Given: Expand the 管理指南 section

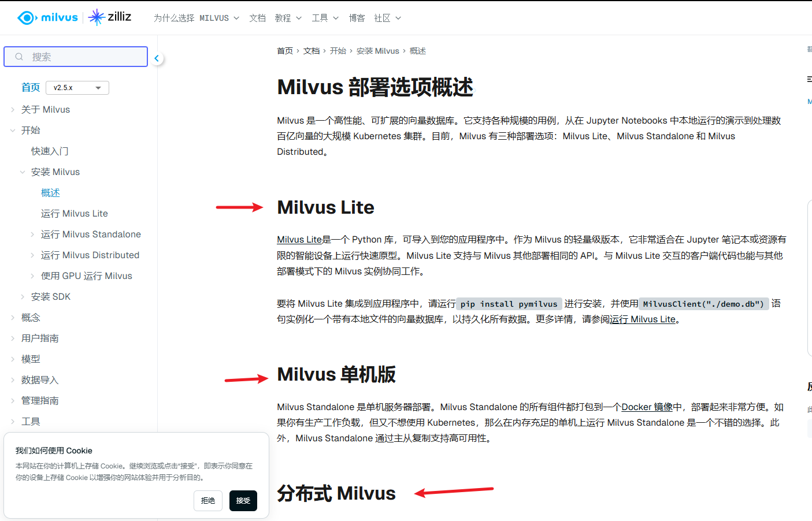Looking at the screenshot, I should click(x=13, y=401).
